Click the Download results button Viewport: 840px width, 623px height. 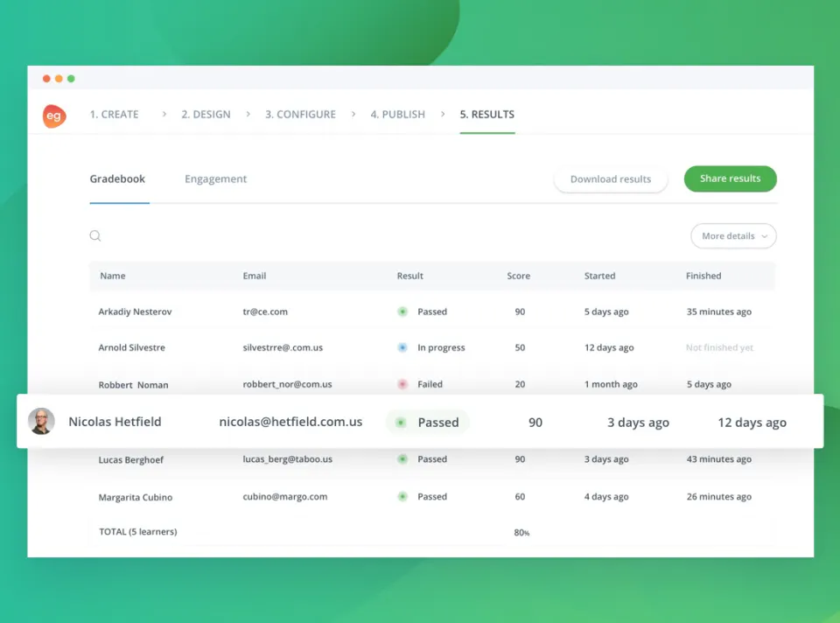point(611,178)
